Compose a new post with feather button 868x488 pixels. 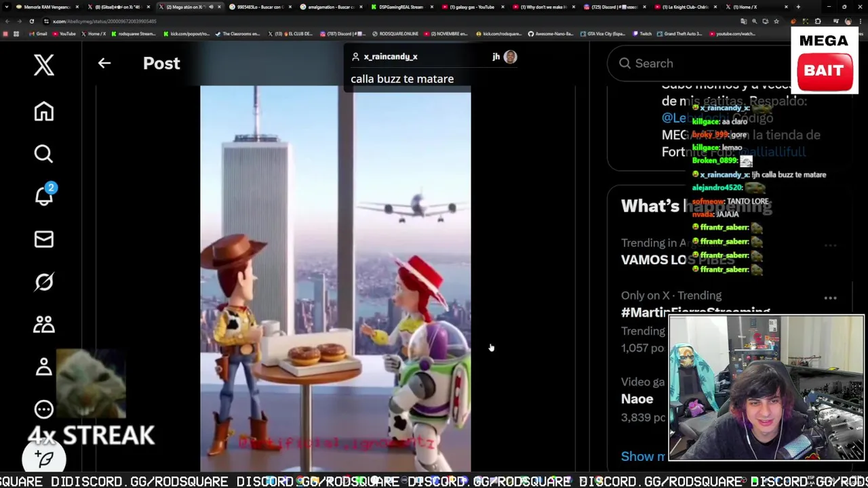point(45,459)
